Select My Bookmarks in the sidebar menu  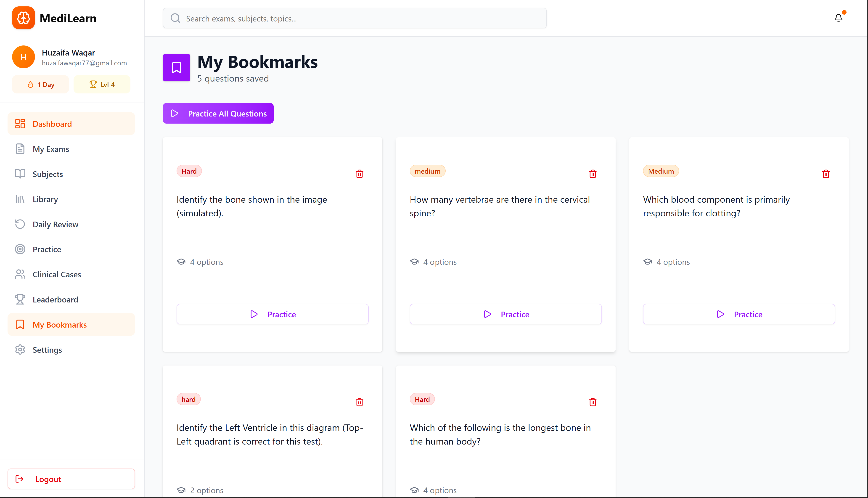tap(60, 324)
